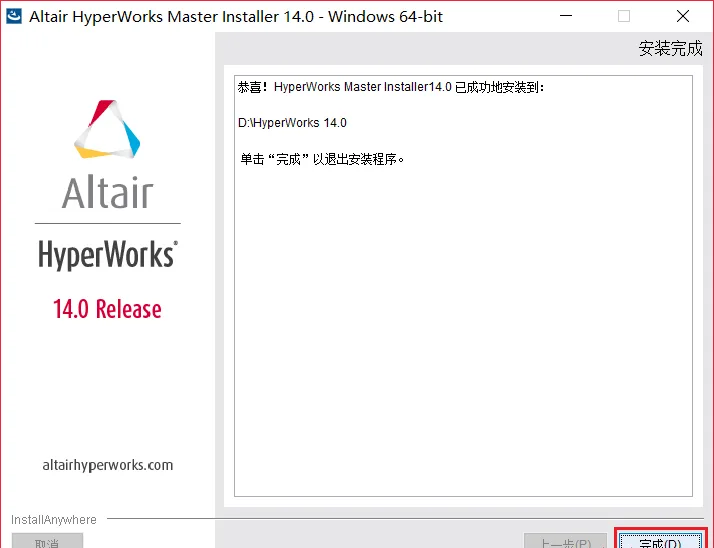
Task: Click the 恭喜 congratulation message line
Action: 391,87
